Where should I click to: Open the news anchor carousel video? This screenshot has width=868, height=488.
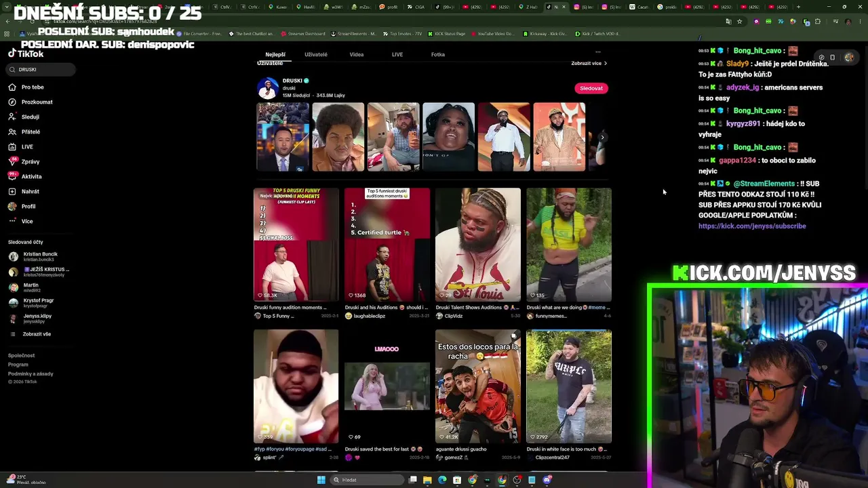pos(283,137)
